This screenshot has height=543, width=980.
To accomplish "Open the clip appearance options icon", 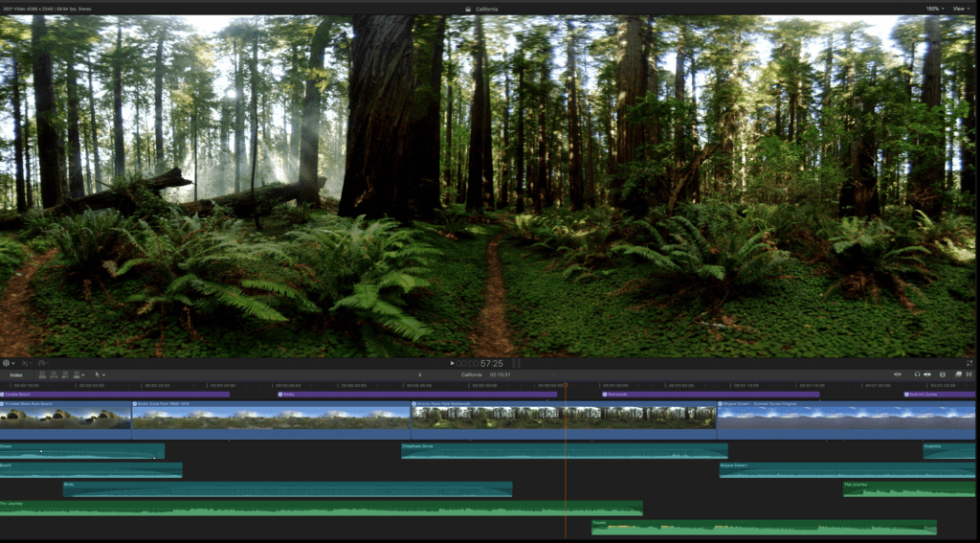I will [943, 374].
